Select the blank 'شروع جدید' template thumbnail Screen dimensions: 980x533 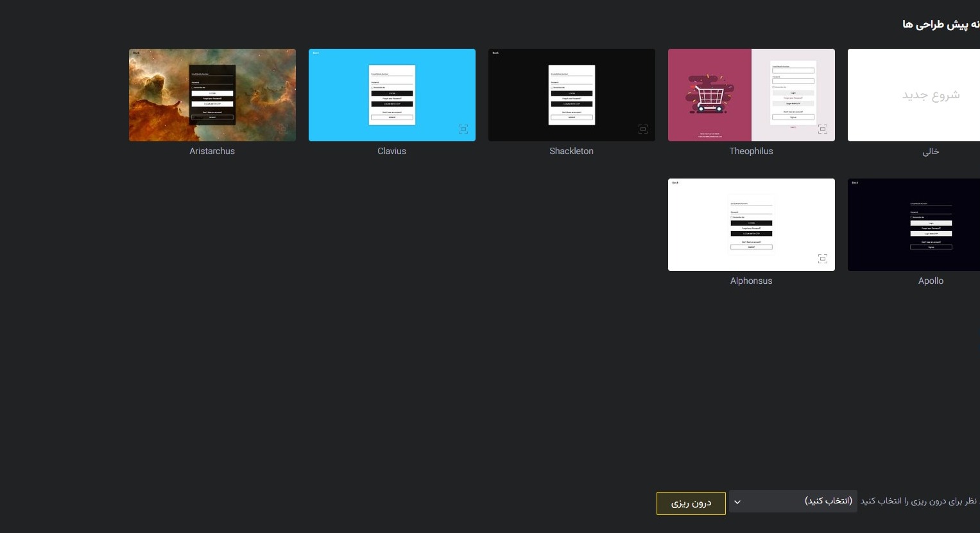pos(915,95)
